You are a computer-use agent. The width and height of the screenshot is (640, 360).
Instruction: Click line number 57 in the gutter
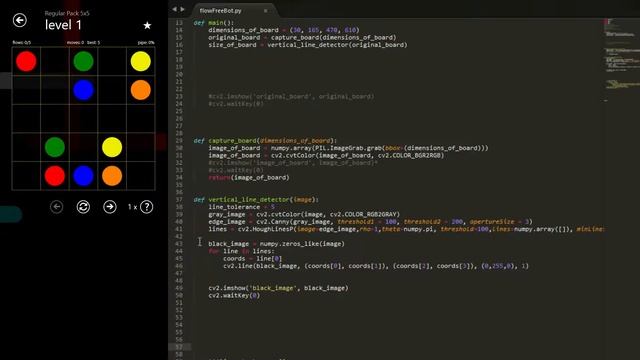(x=179, y=347)
